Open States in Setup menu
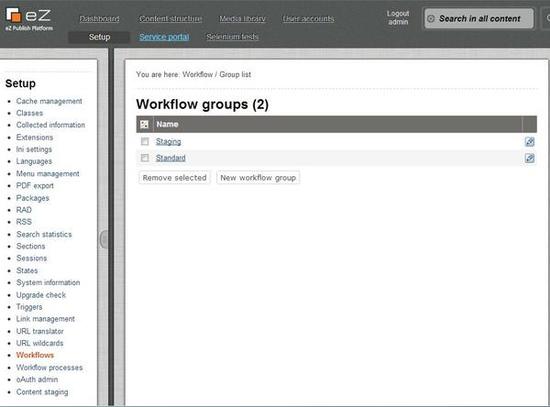The image size is (550, 407). (27, 271)
